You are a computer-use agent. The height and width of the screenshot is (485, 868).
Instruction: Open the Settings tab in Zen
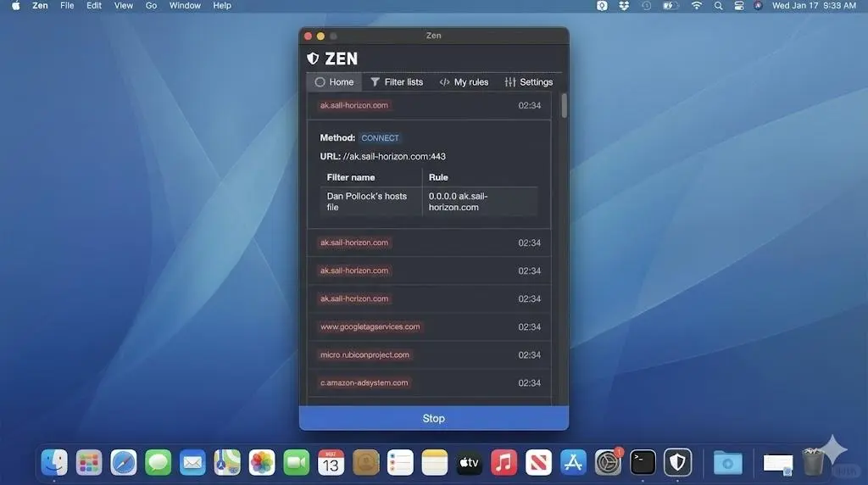pos(529,82)
